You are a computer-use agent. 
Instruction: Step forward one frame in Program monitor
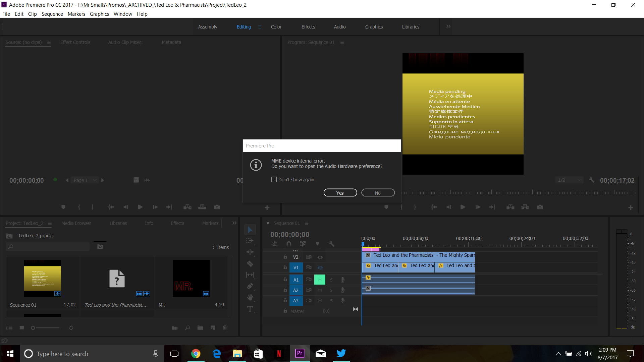pos(478,207)
